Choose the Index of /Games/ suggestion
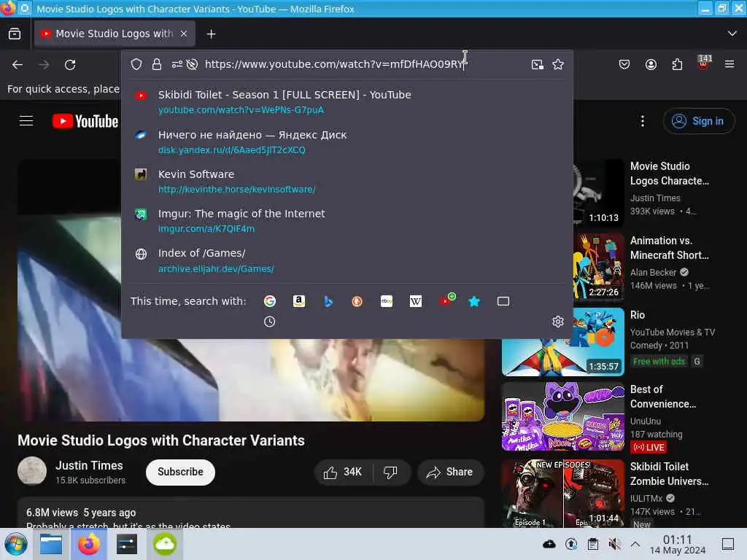Screen dimensions: 747x560 (x=347, y=260)
